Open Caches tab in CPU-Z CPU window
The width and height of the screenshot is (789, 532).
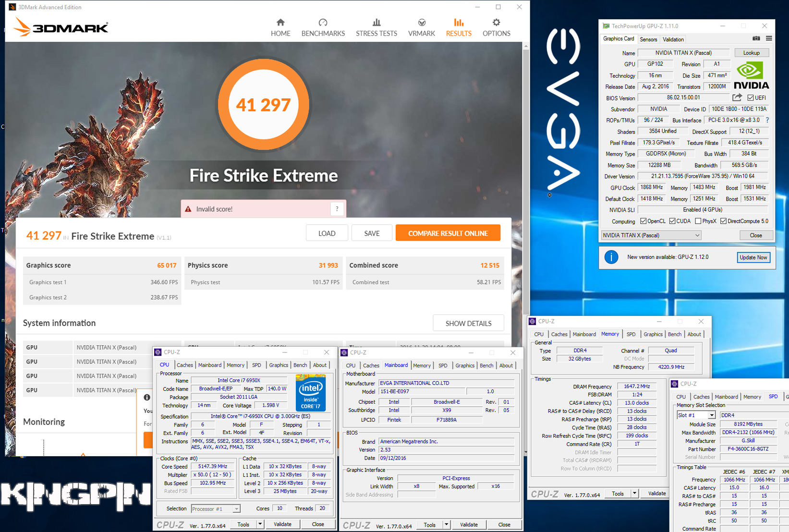coord(185,365)
